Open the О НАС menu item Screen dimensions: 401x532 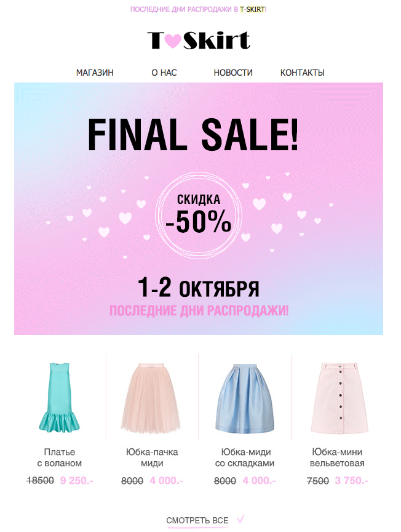coord(164,73)
